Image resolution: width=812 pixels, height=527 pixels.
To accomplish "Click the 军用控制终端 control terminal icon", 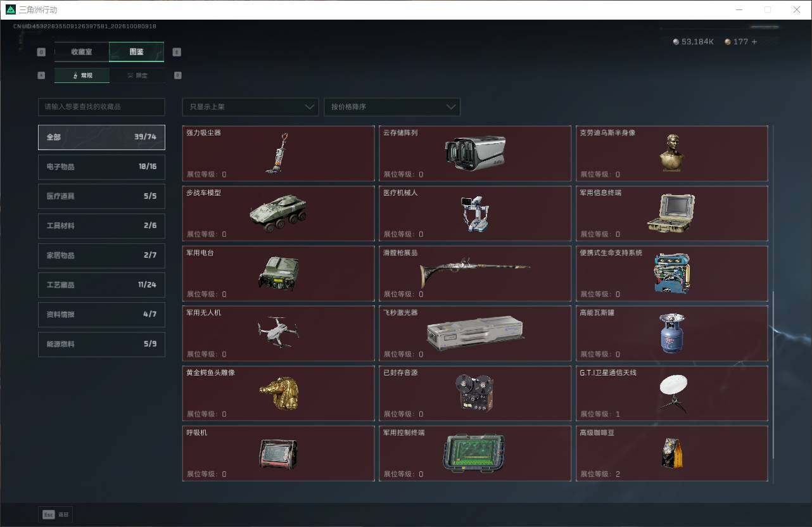I will pos(475,453).
